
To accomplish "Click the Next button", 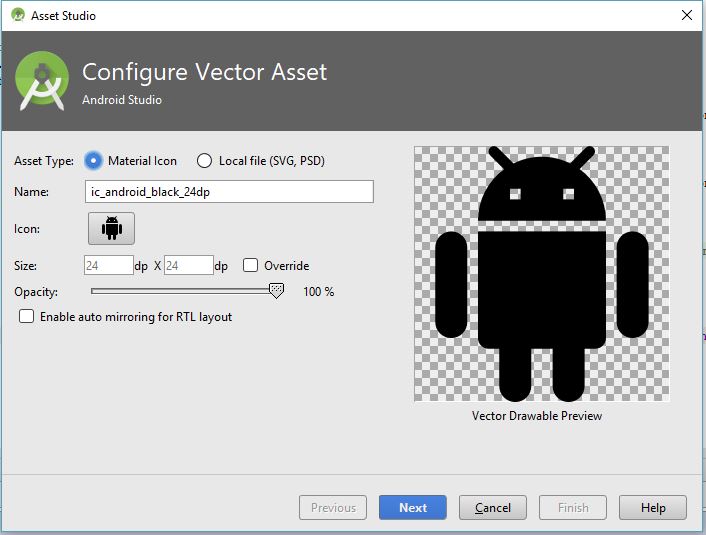I will [413, 508].
